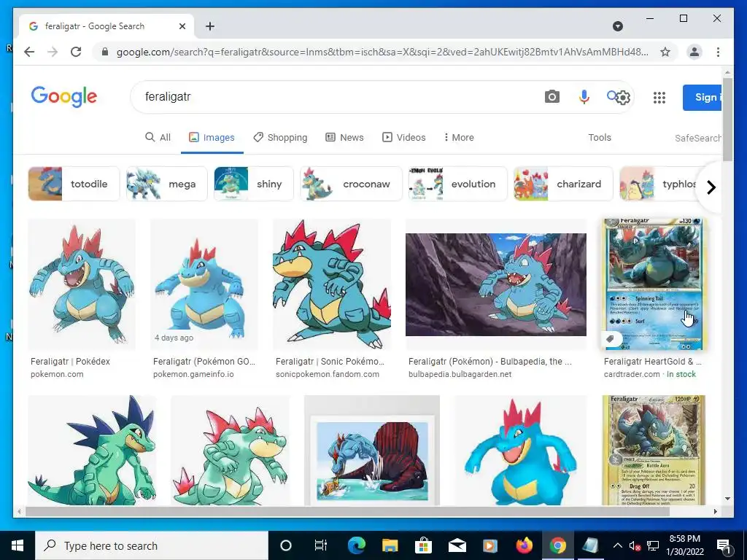Open Task View on the taskbar
This screenshot has height=560, width=747.
(x=321, y=545)
